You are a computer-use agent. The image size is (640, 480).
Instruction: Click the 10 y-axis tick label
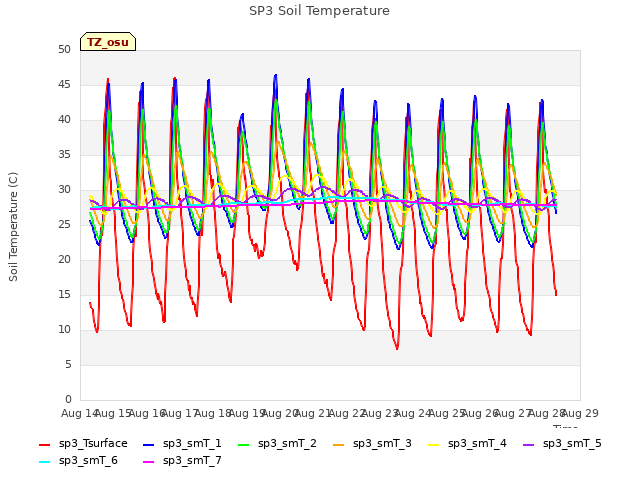click(x=64, y=330)
